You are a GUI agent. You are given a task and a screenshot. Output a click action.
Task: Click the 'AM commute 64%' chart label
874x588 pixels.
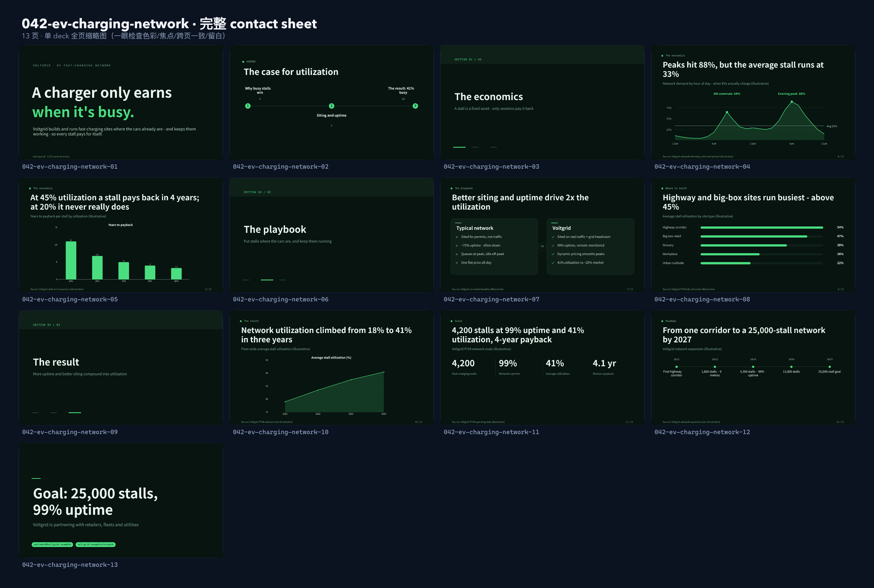click(x=726, y=94)
